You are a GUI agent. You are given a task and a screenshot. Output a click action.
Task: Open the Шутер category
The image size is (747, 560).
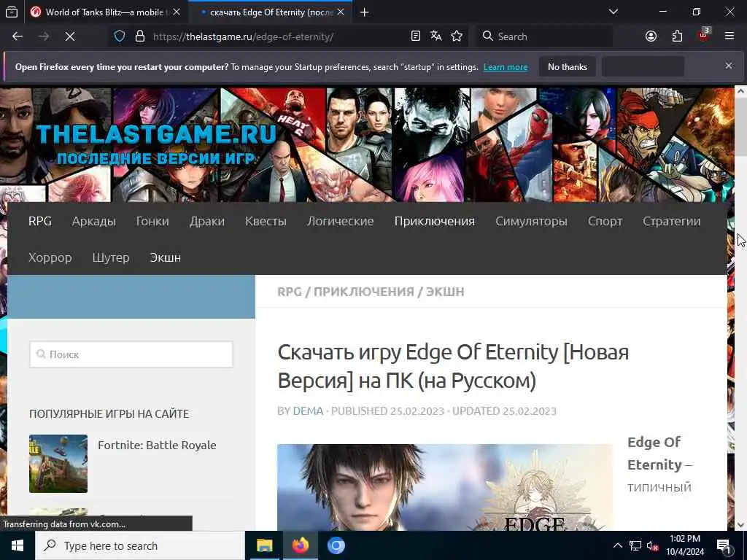pos(111,257)
